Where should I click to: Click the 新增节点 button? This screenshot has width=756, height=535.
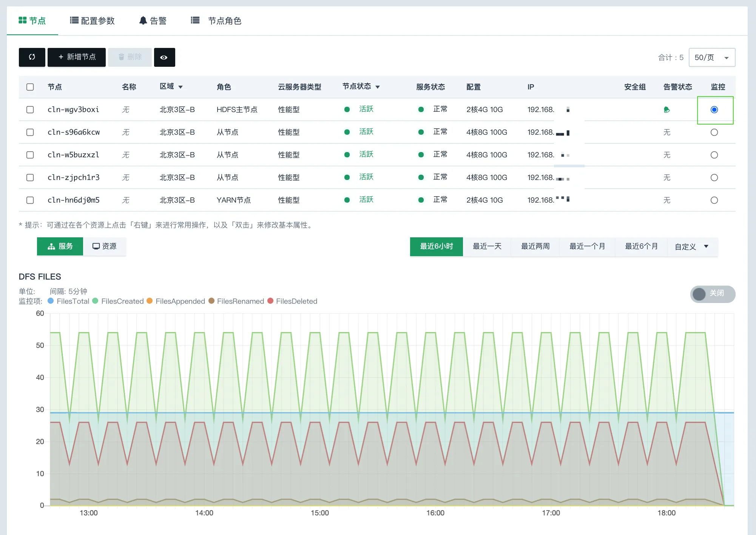click(77, 57)
